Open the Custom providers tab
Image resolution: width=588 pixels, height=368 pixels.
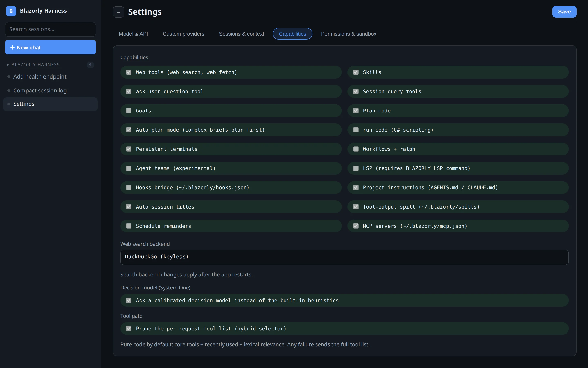(x=184, y=34)
